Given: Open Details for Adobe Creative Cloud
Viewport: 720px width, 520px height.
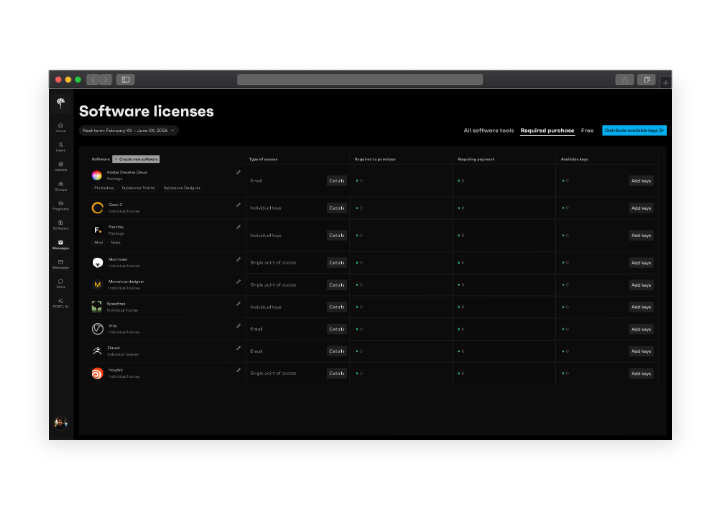Looking at the screenshot, I should point(337,181).
